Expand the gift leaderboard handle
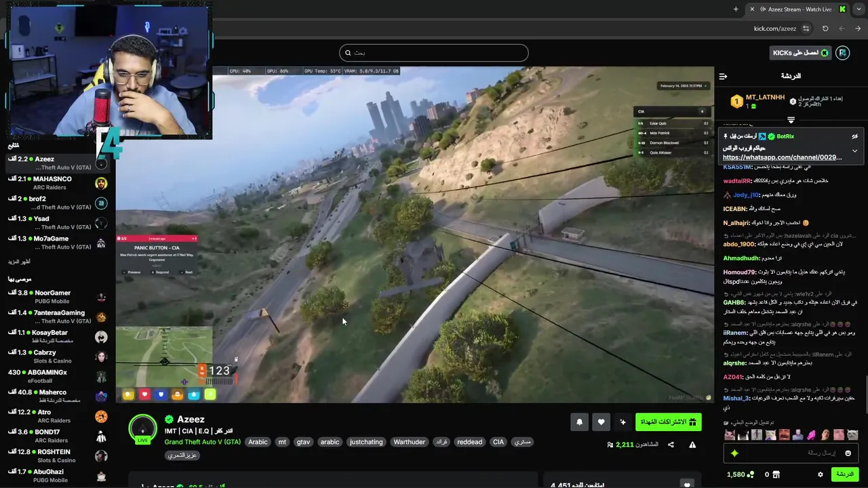868x488 pixels. click(791, 120)
